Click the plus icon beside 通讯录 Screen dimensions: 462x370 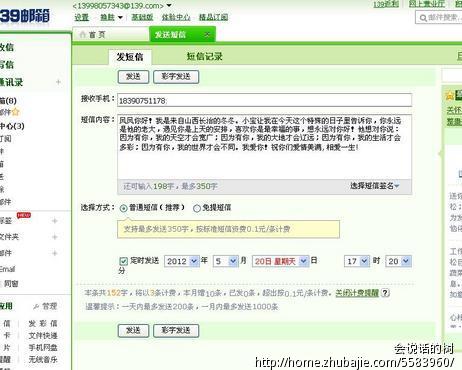point(58,82)
